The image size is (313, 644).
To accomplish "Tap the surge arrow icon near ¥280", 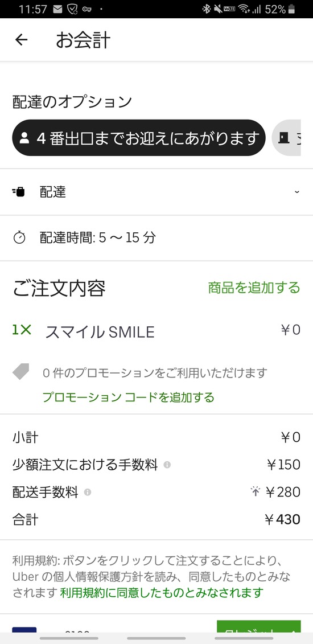I will tap(256, 491).
